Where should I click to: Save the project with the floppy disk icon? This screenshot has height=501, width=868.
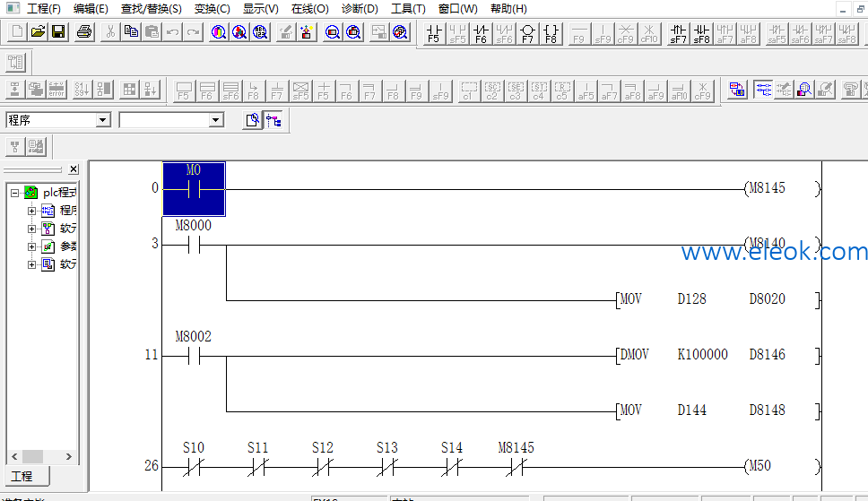point(58,31)
